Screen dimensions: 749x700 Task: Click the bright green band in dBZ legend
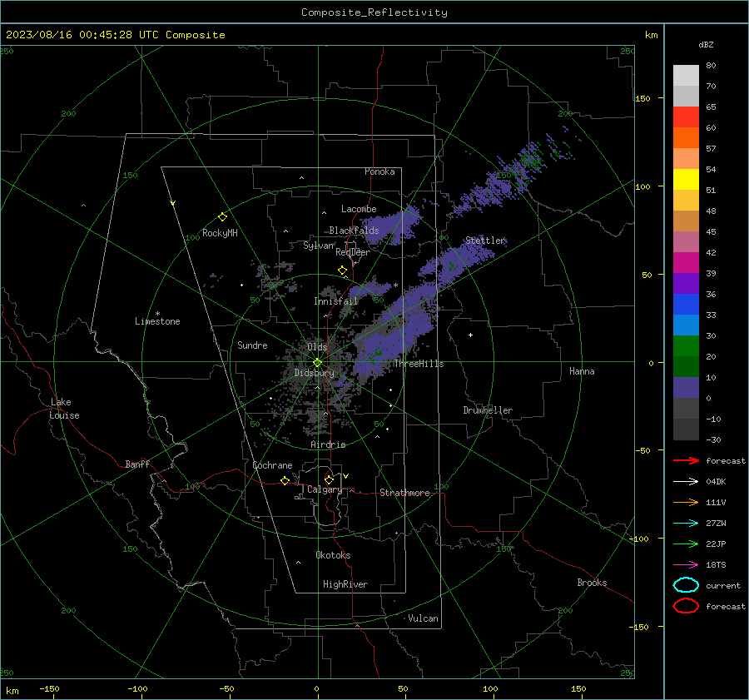(x=686, y=345)
